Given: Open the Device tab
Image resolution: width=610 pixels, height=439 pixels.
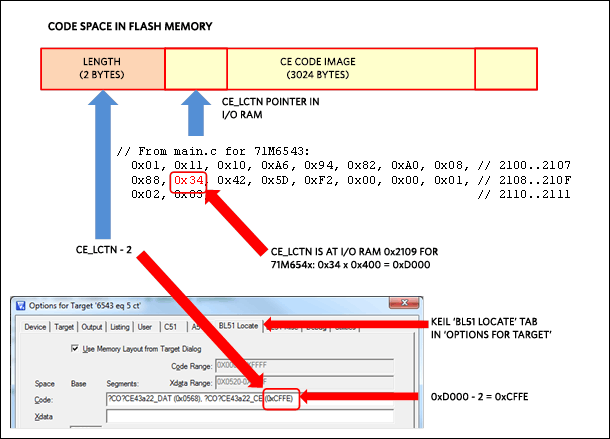Looking at the screenshot, I should 35,326.
